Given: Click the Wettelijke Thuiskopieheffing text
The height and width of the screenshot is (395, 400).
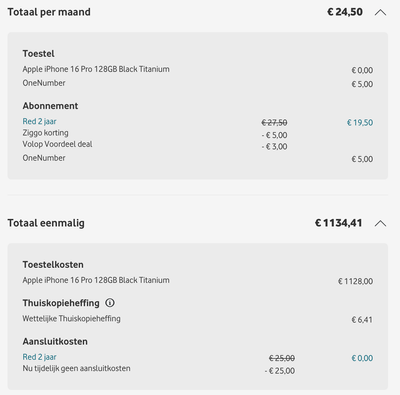Looking at the screenshot, I should point(71,319).
